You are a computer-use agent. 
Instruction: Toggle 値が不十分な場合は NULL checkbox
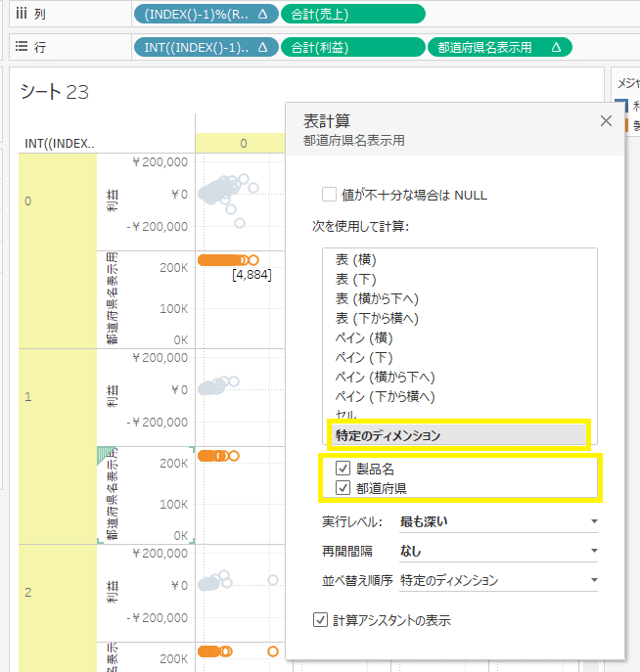tap(329, 194)
